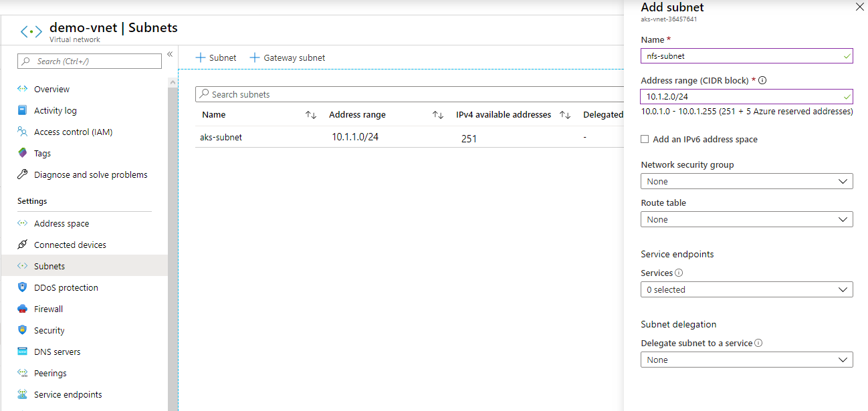Screen dimensions: 868x411
Task: Click the Firewall icon
Action: [x=23, y=309]
